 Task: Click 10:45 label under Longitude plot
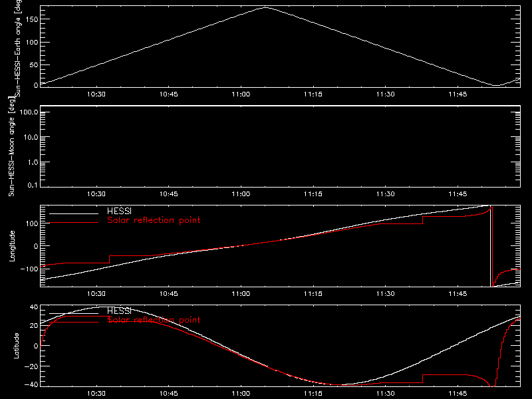click(x=169, y=294)
